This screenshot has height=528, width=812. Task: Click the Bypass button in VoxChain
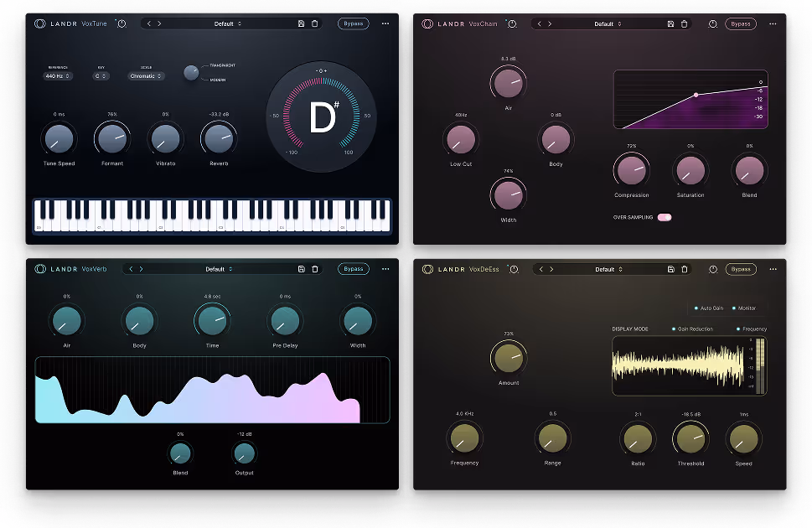pyautogui.click(x=741, y=23)
